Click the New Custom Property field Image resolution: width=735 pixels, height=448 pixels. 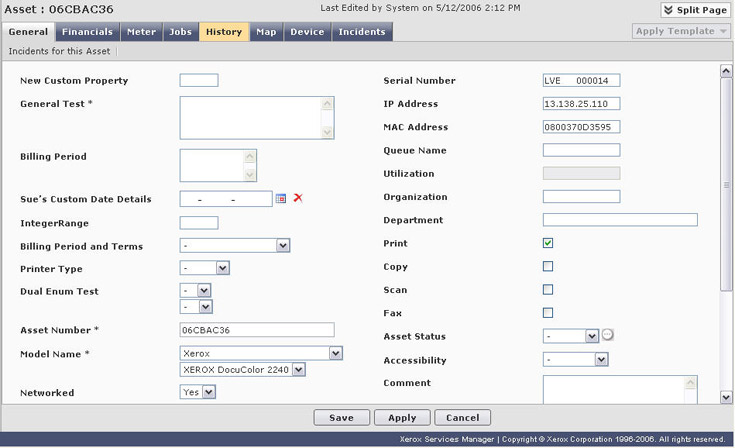coord(199,80)
